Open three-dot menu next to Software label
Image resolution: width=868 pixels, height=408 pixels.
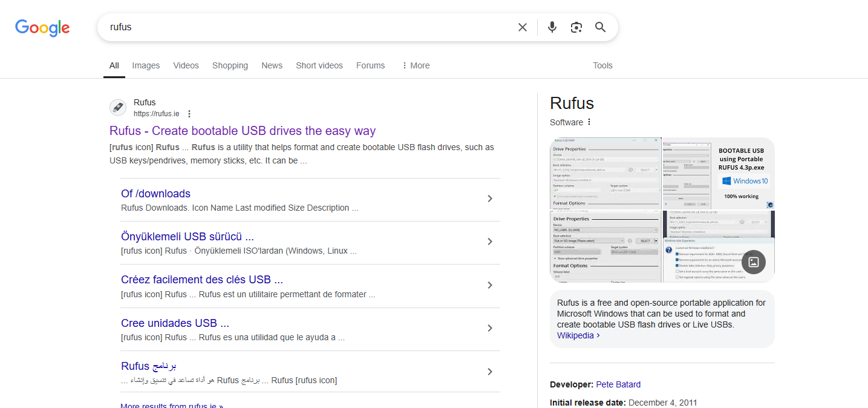pos(589,122)
